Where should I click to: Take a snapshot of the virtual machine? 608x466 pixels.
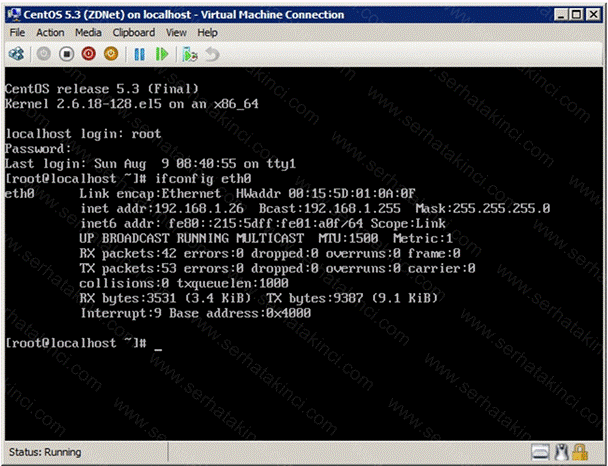[190, 53]
